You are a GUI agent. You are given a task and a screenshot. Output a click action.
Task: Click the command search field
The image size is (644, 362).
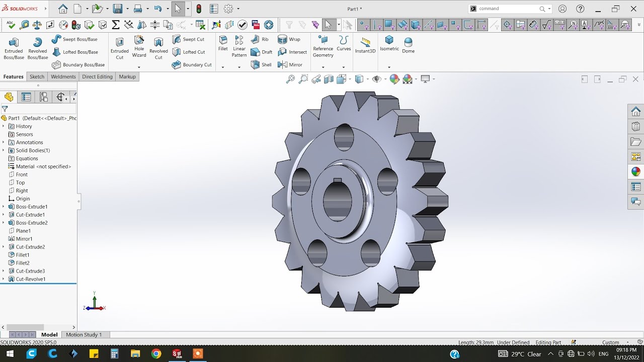(508, 9)
